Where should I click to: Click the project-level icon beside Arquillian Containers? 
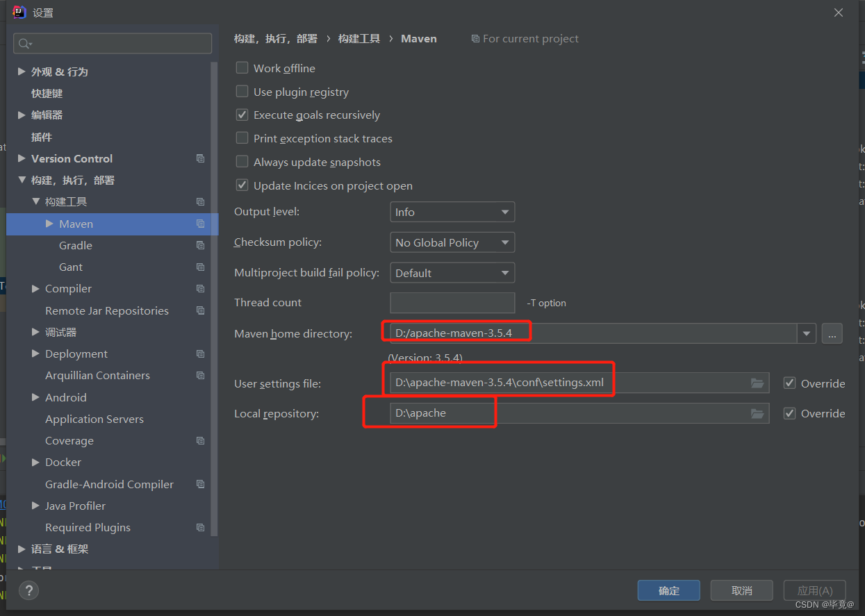pyautogui.click(x=200, y=375)
